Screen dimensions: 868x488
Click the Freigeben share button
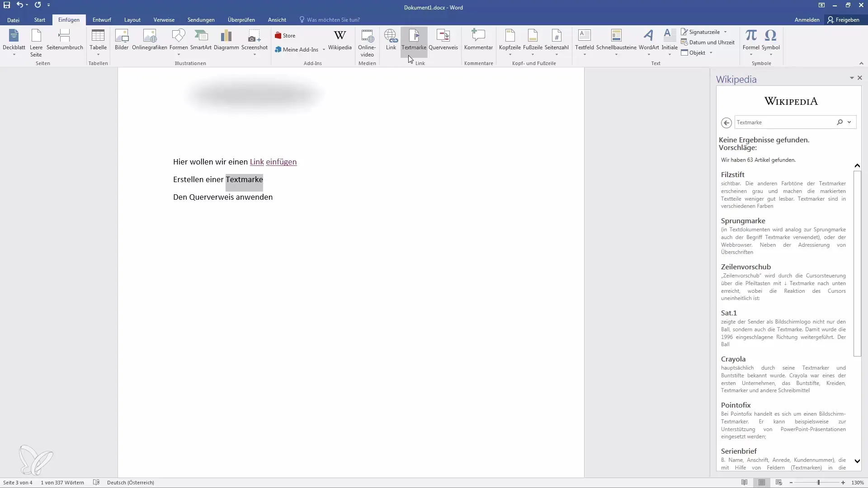844,20
